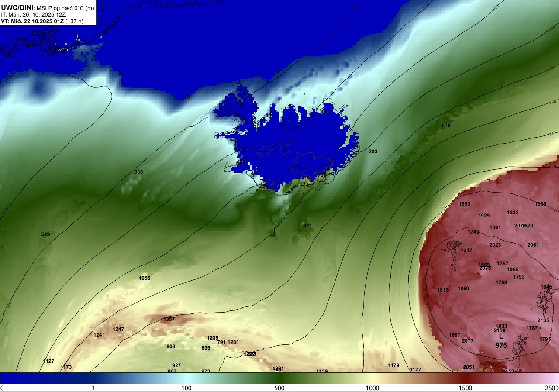Image resolution: width=559 pixels, height=392 pixels.
Task: Click the 973 height value
Action: [x=206, y=371]
